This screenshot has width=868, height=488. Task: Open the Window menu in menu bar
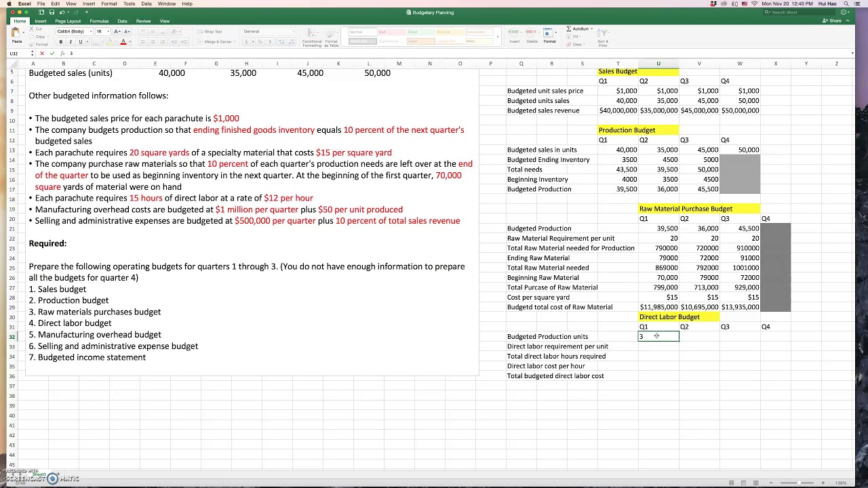click(167, 3)
